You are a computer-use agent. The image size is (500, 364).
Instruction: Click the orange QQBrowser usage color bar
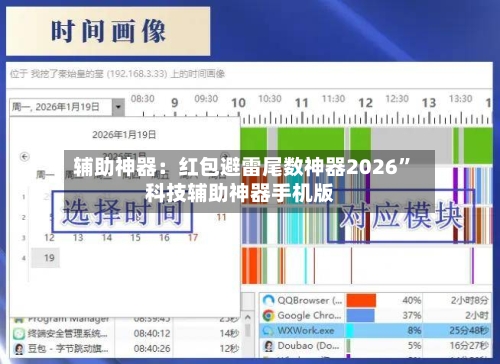361,300
